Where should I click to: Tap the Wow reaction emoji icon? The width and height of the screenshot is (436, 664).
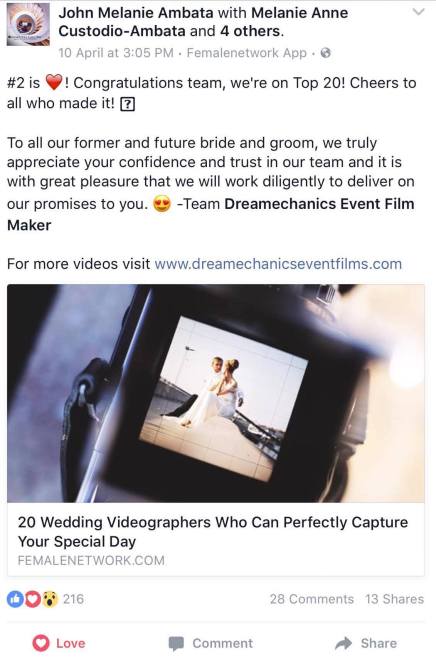coord(50,599)
